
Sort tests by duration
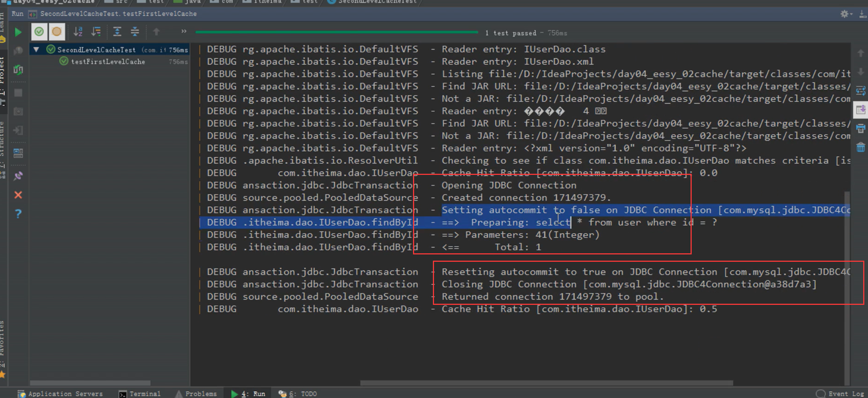point(96,32)
